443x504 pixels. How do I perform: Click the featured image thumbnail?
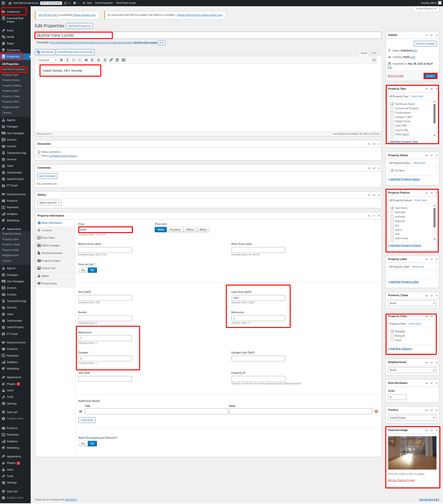(x=412, y=453)
